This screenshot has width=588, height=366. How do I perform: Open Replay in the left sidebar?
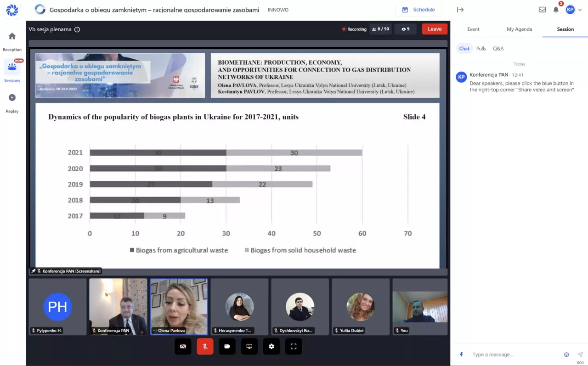pyautogui.click(x=12, y=98)
